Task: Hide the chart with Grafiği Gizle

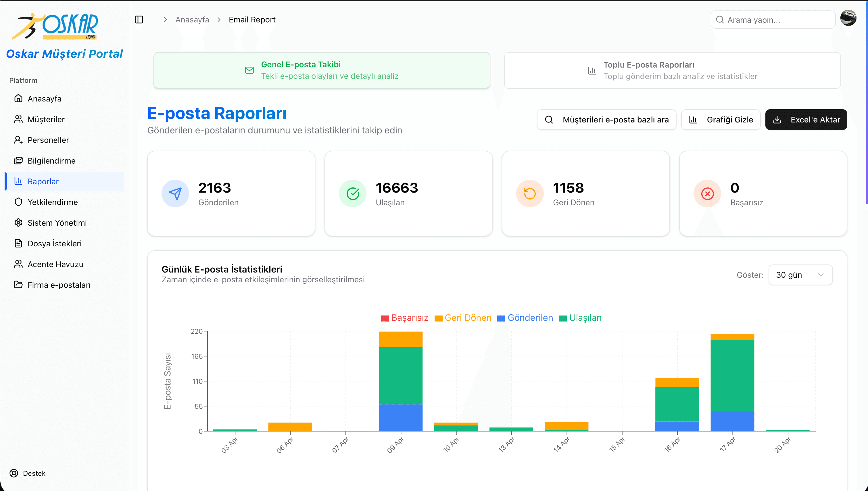Action: tap(721, 119)
